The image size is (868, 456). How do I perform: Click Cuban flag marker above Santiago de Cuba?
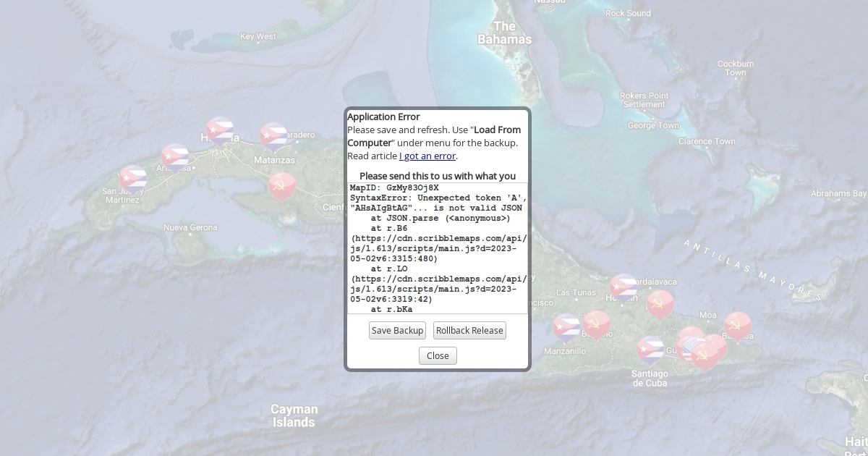[x=650, y=349]
